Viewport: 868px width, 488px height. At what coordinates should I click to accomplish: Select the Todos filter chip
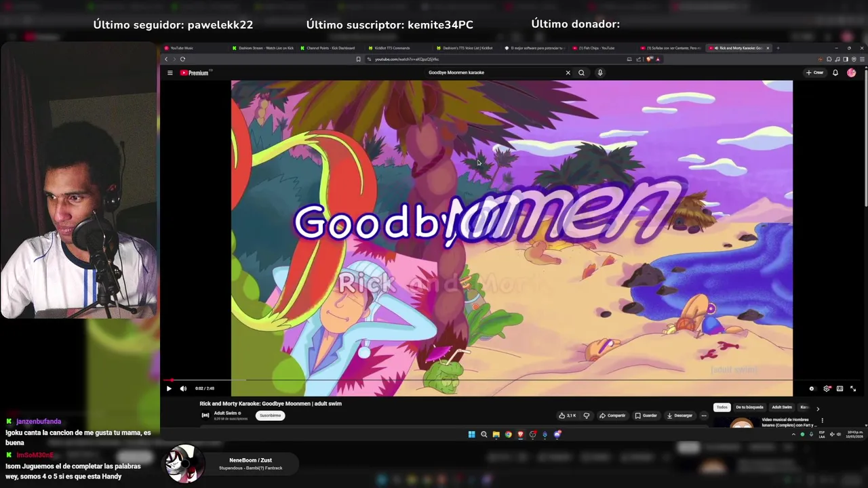[722, 407]
